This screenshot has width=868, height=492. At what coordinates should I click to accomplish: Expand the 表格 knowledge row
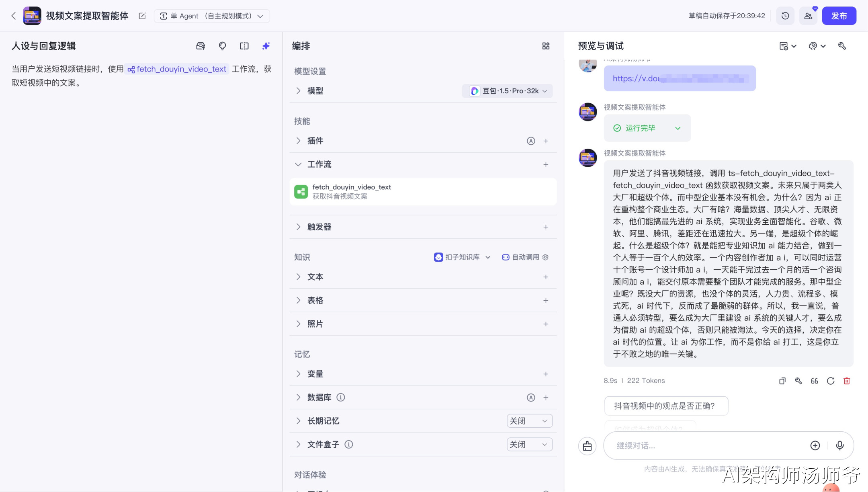tap(298, 300)
